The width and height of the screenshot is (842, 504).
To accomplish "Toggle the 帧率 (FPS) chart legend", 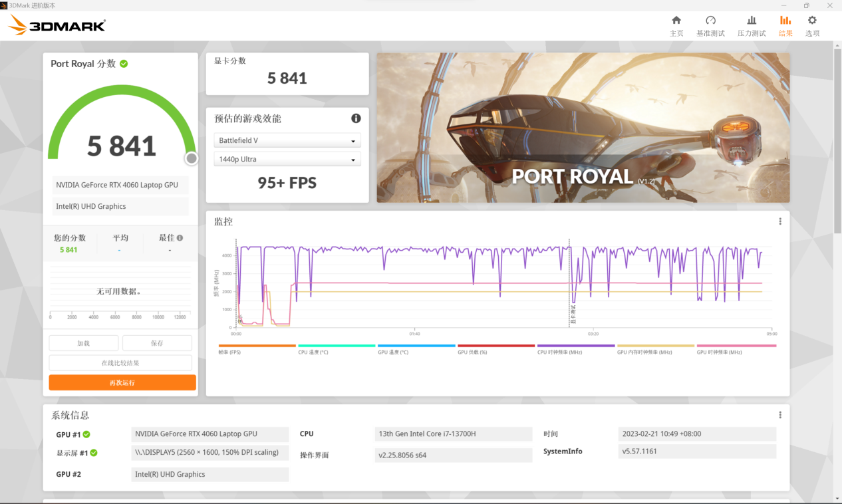I will [x=257, y=349].
